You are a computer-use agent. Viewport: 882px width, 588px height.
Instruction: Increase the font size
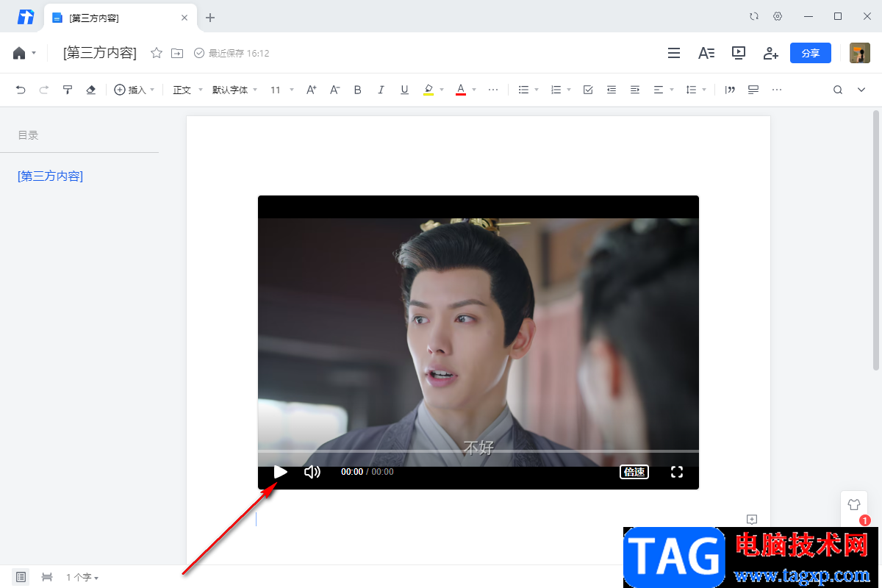(x=311, y=90)
